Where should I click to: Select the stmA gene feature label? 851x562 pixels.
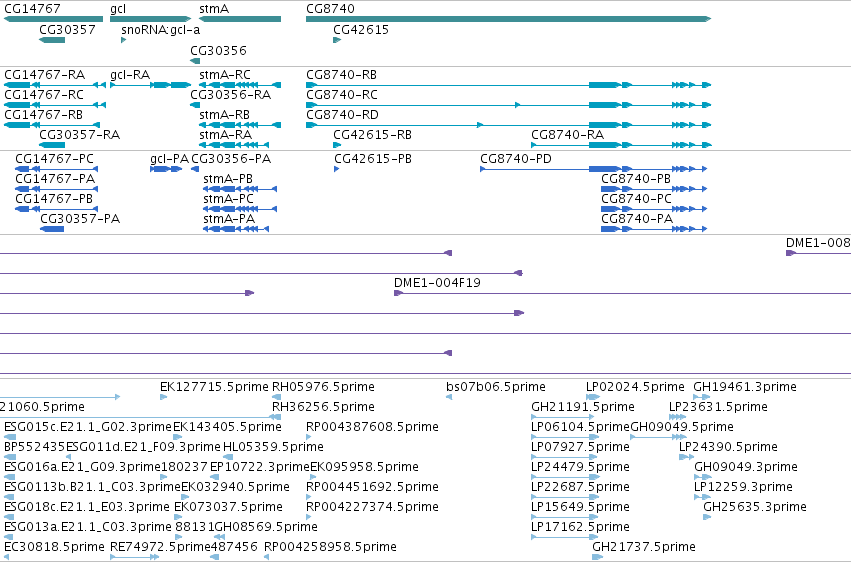click(x=214, y=9)
